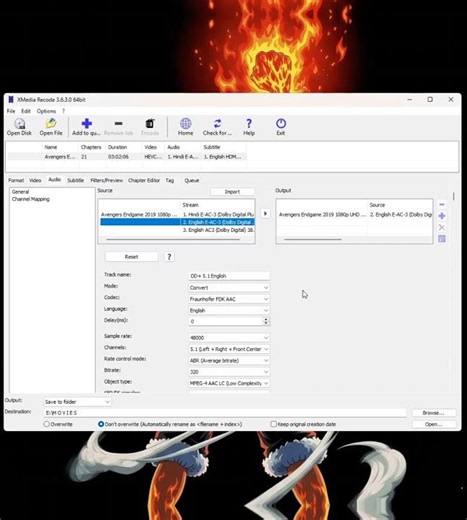
Task: Open the Filters/Preview tab
Action: pos(107,180)
